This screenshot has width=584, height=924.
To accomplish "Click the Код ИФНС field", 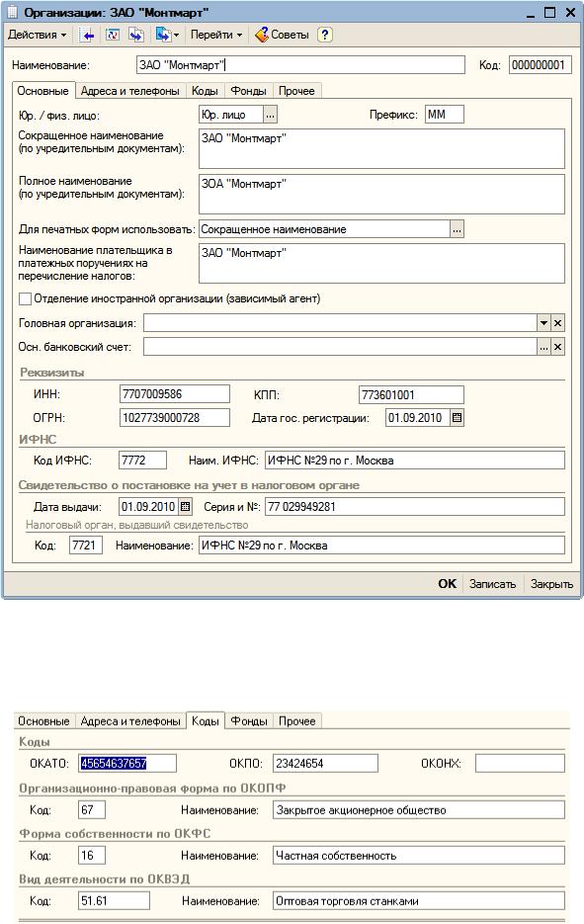I will click(142, 461).
